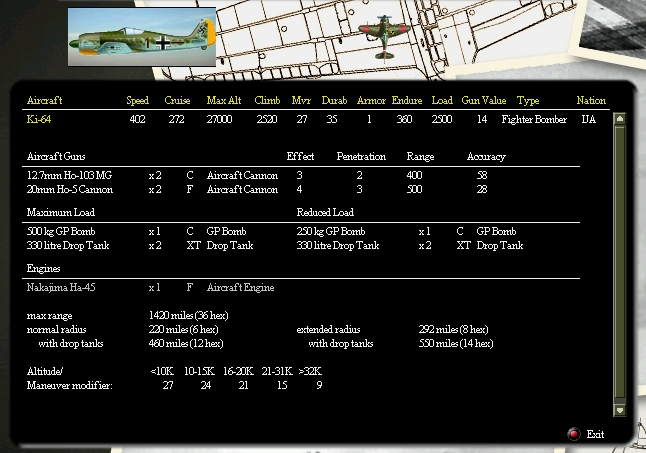Screen dimensions: 646x453
Task: Click the Reduced Load 330 litre Drop Tank
Action: [x=338, y=245]
